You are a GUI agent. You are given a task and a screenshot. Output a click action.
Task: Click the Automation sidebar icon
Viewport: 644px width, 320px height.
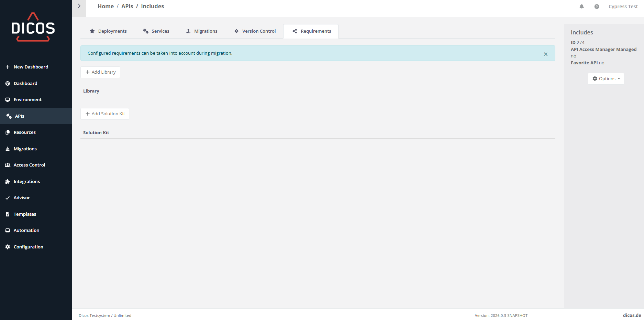[x=8, y=231]
